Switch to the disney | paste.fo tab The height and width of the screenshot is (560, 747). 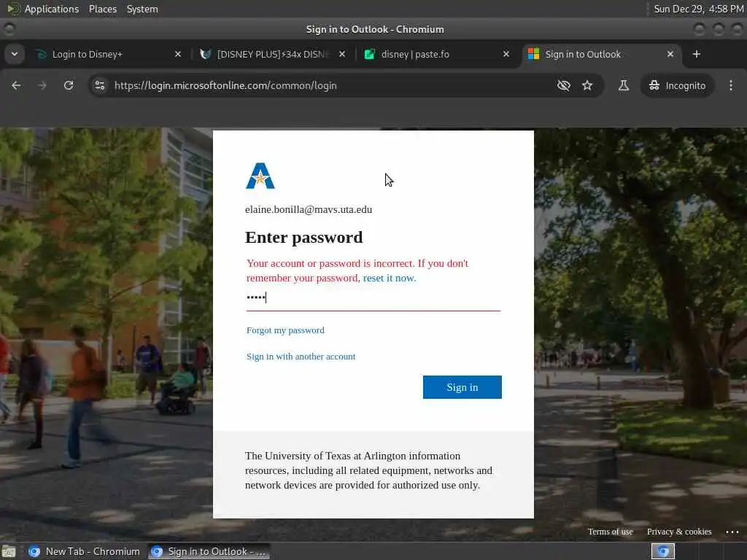[x=437, y=54]
